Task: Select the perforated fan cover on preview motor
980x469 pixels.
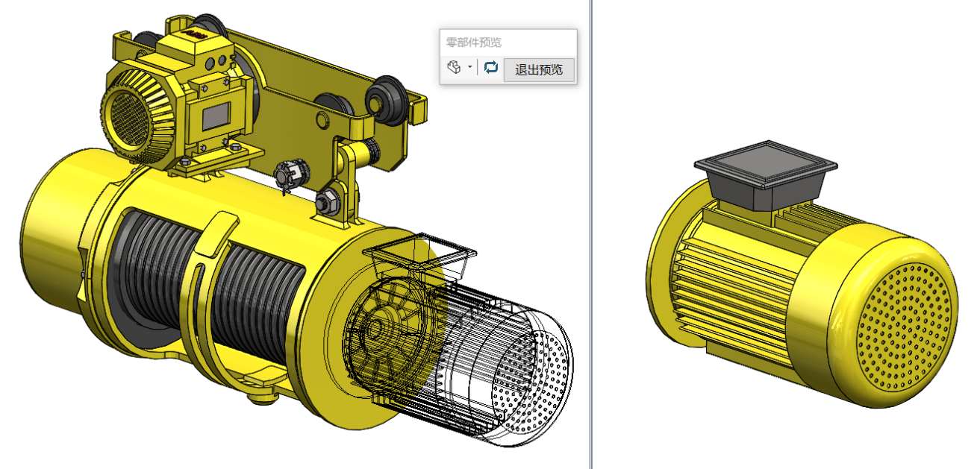Action: pyautogui.click(x=905, y=325)
